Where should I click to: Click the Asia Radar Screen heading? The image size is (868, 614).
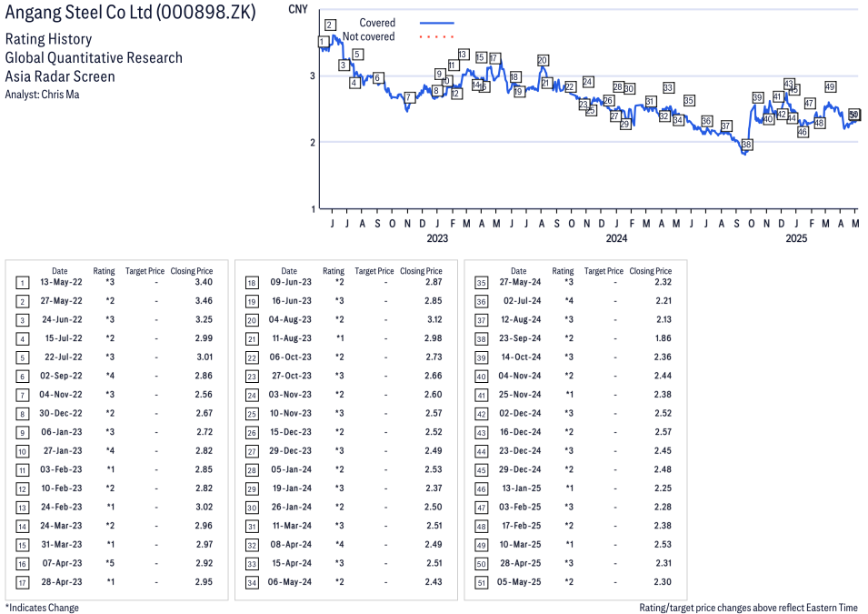click(60, 76)
